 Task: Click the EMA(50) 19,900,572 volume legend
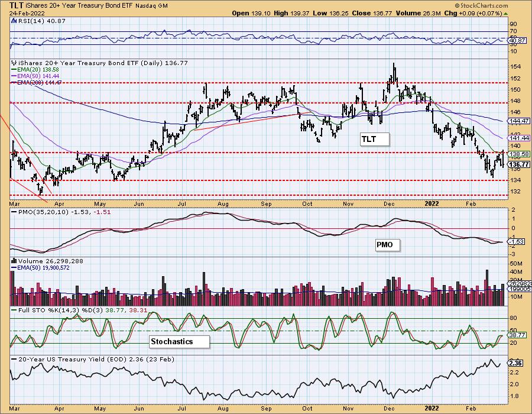[x=40, y=268]
